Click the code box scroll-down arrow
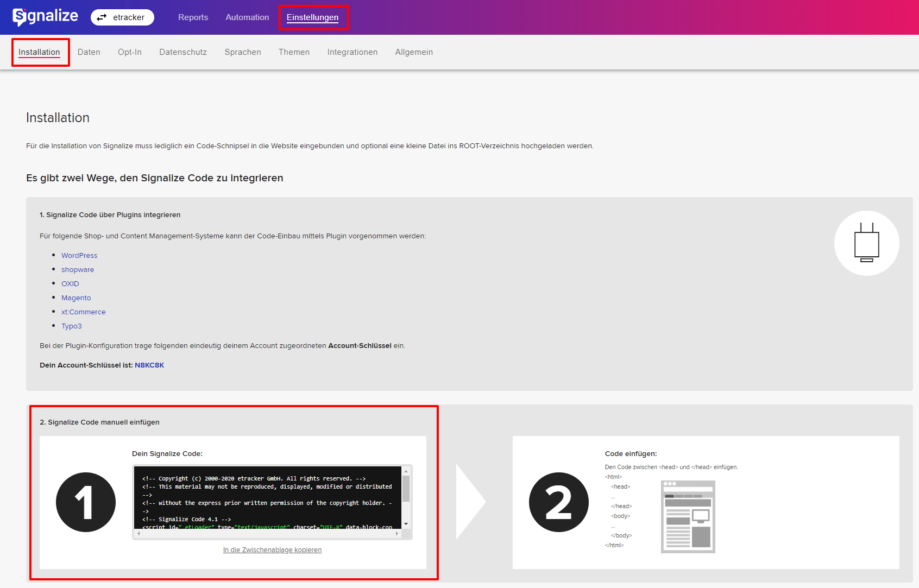Image resolution: width=919 pixels, height=588 pixels. tap(406, 524)
